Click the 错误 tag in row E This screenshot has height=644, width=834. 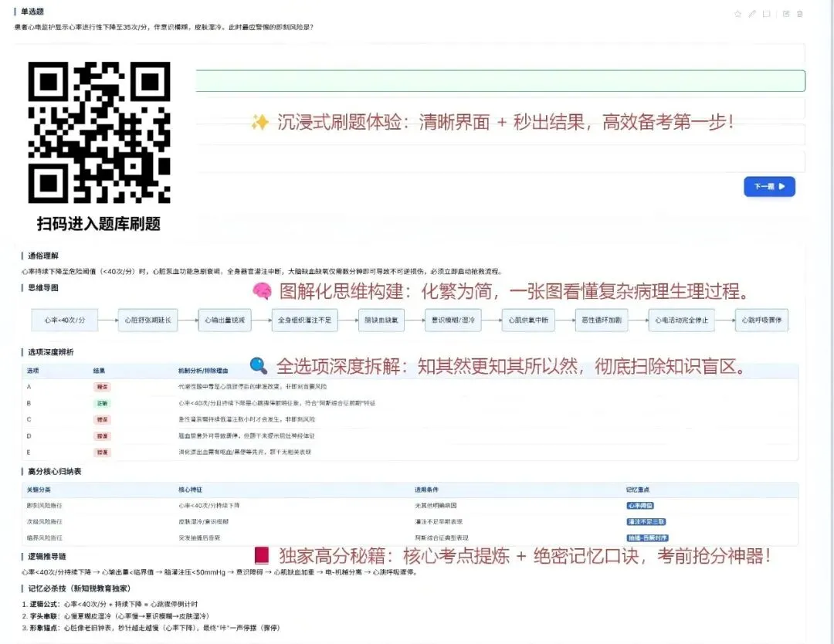102,452
